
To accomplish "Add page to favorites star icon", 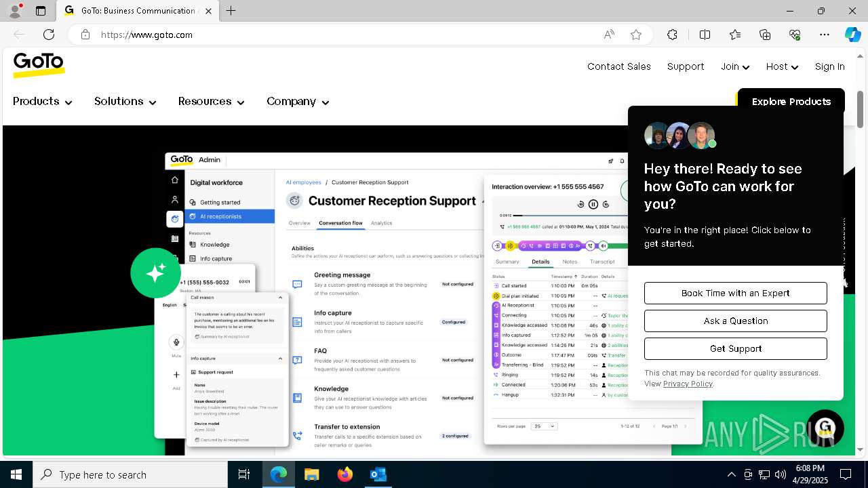I will (x=635, y=35).
